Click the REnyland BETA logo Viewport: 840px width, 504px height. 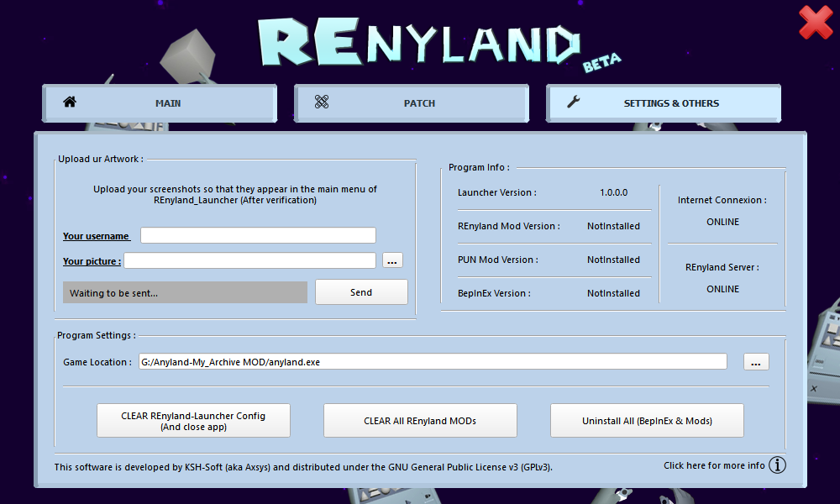coord(437,42)
